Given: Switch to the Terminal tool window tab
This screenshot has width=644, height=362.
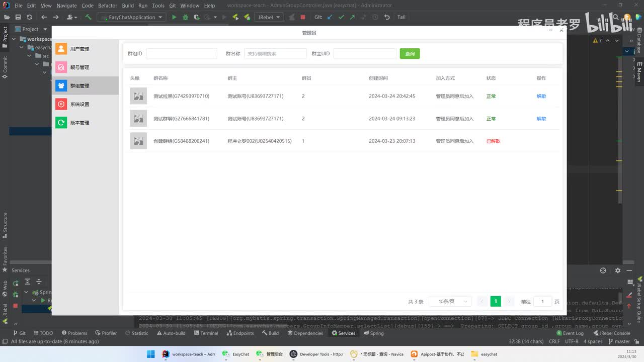Looking at the screenshot, I should (206, 333).
